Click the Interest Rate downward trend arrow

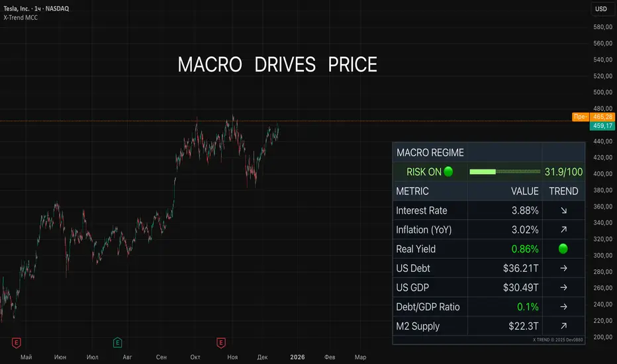click(563, 210)
